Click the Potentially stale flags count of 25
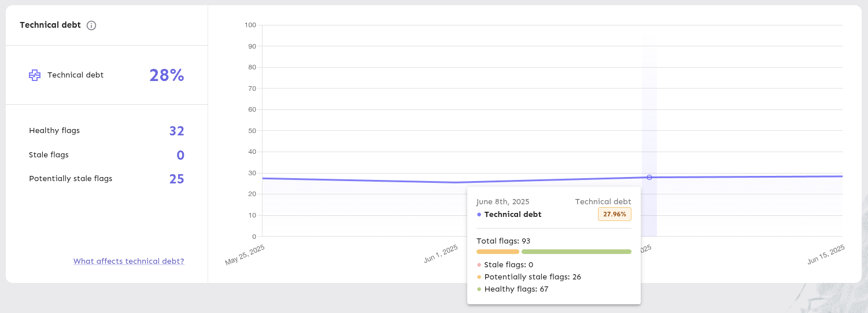 click(x=176, y=179)
